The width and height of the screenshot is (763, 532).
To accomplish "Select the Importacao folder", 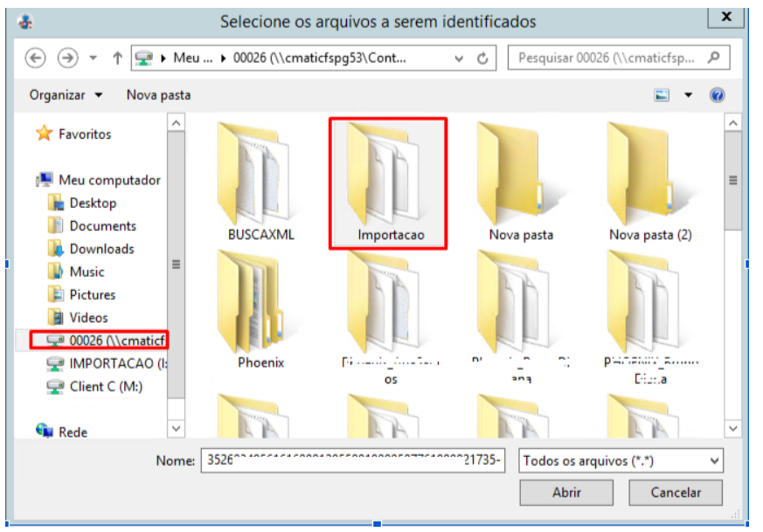I will tap(388, 183).
